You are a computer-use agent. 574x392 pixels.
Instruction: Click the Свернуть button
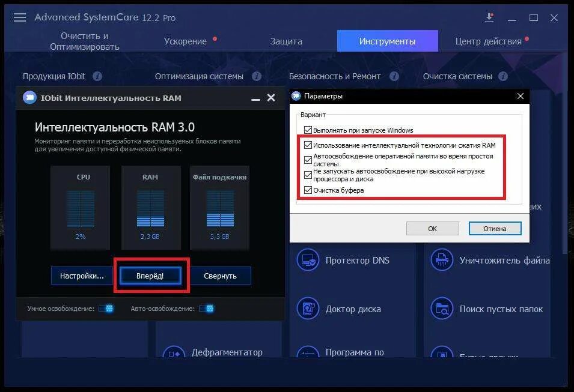(x=221, y=276)
